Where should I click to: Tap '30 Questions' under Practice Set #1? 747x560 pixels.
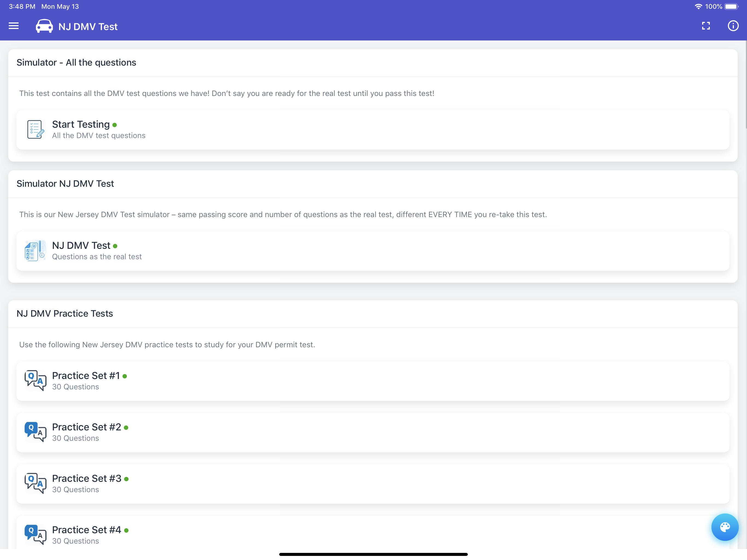click(x=75, y=387)
